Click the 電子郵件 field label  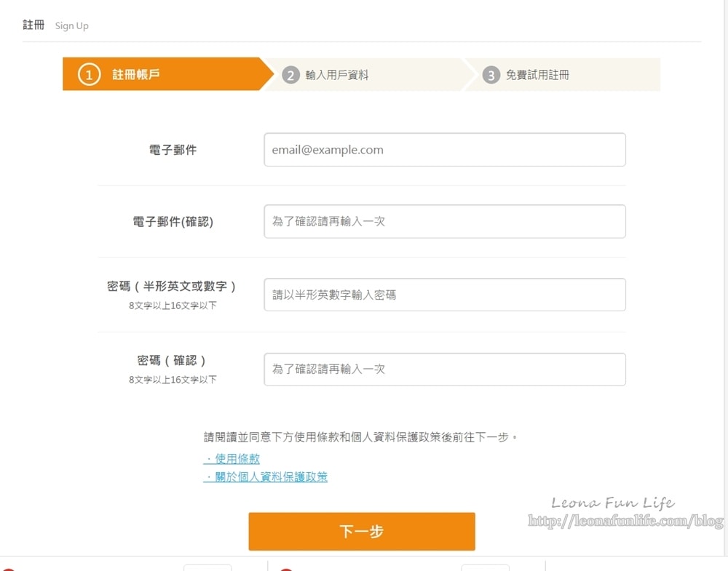(173, 150)
